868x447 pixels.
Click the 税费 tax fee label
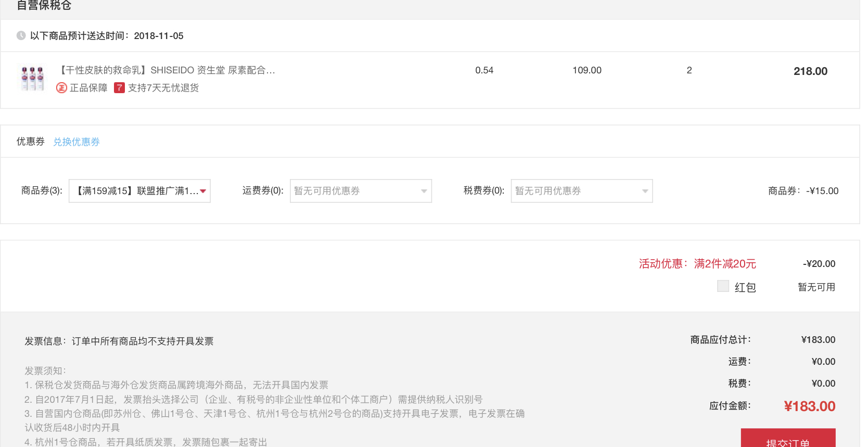pyautogui.click(x=739, y=384)
